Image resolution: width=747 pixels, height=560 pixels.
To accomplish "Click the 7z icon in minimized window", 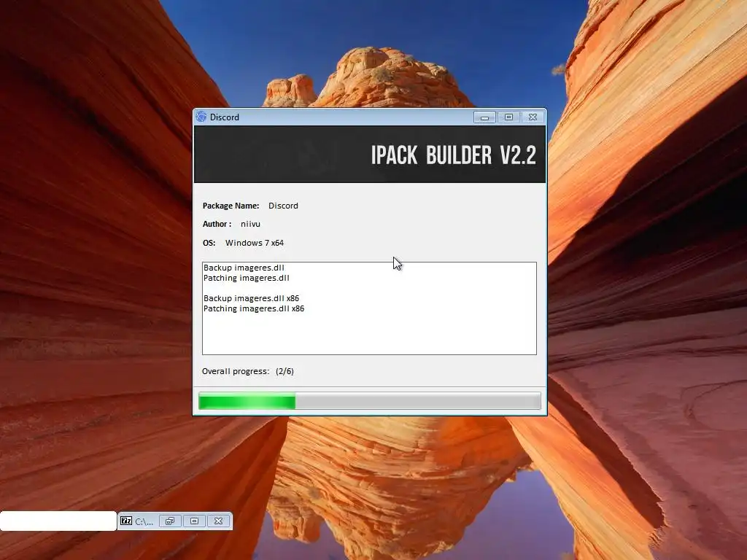I will (x=125, y=521).
